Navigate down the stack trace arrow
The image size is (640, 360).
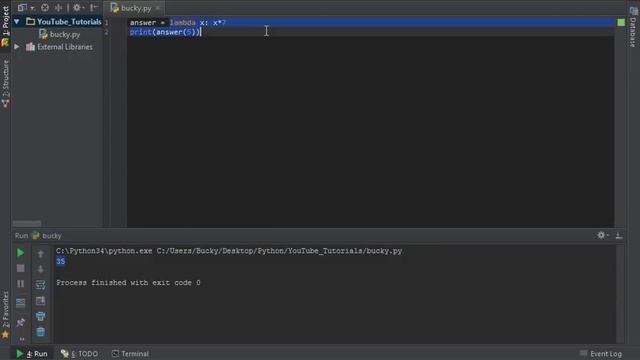pyautogui.click(x=40, y=269)
